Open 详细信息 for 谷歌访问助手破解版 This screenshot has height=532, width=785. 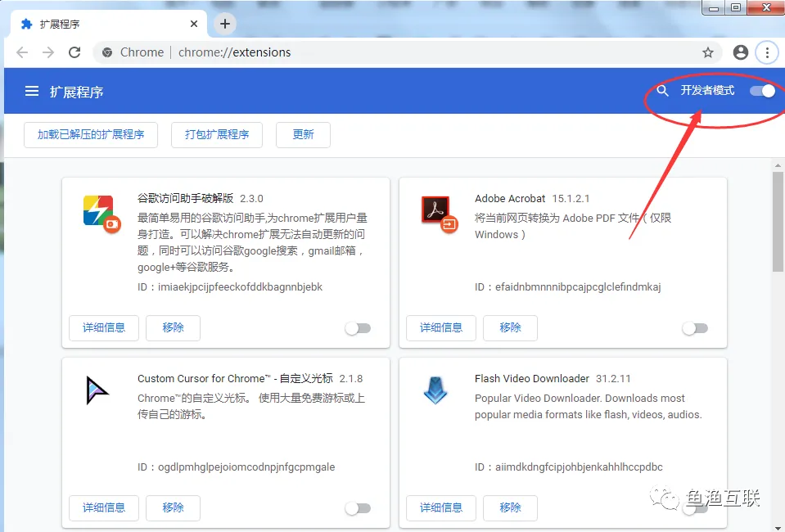[104, 328]
